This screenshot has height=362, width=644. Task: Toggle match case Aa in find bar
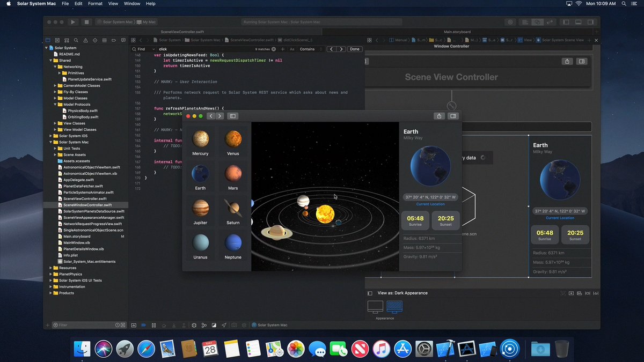point(292,49)
